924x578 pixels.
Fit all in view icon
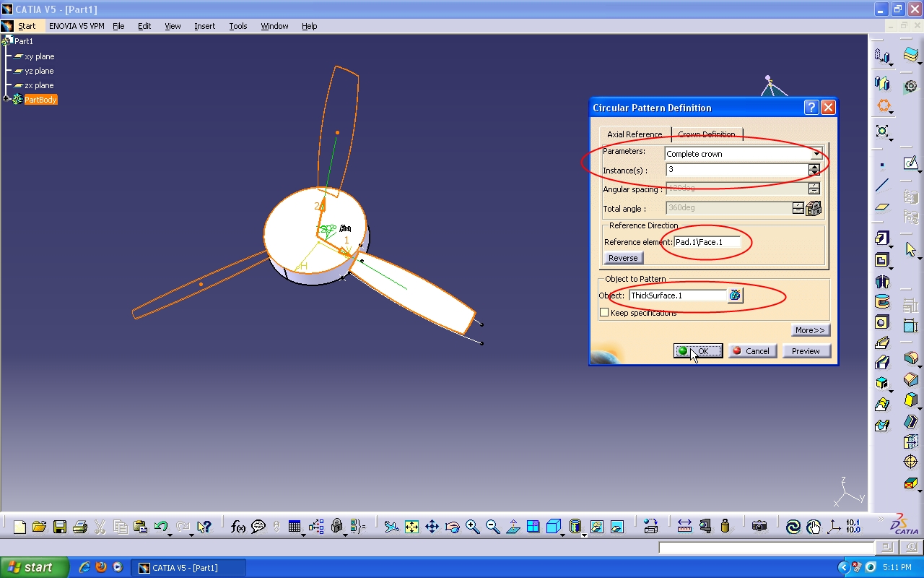pos(411,527)
